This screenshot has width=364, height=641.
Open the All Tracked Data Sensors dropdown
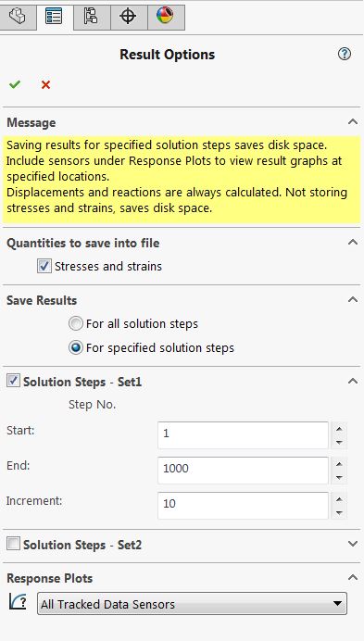tap(192, 603)
